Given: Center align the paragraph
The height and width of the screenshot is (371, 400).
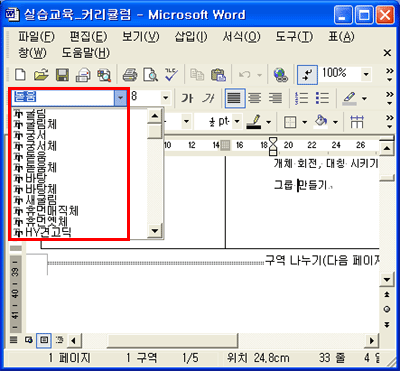Looking at the screenshot, I should (256, 98).
